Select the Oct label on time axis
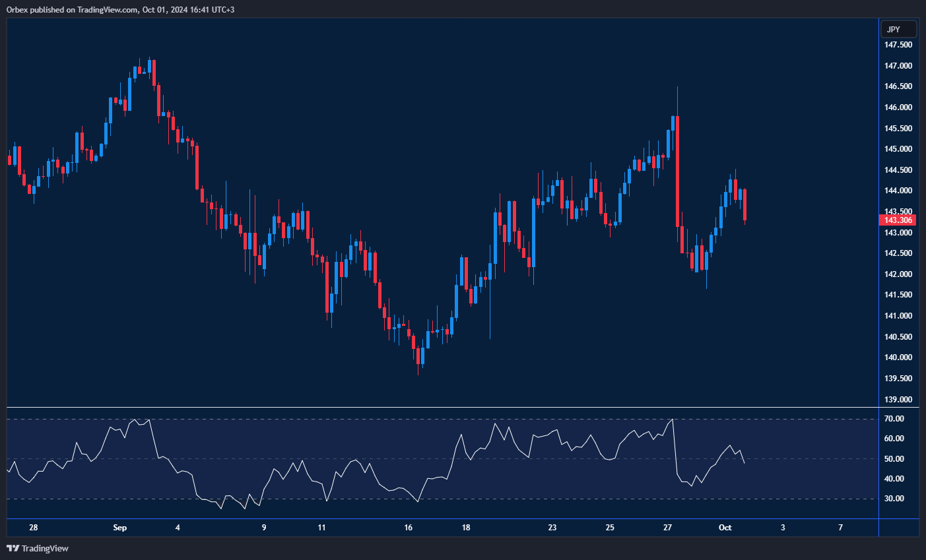926x560 pixels. click(725, 528)
